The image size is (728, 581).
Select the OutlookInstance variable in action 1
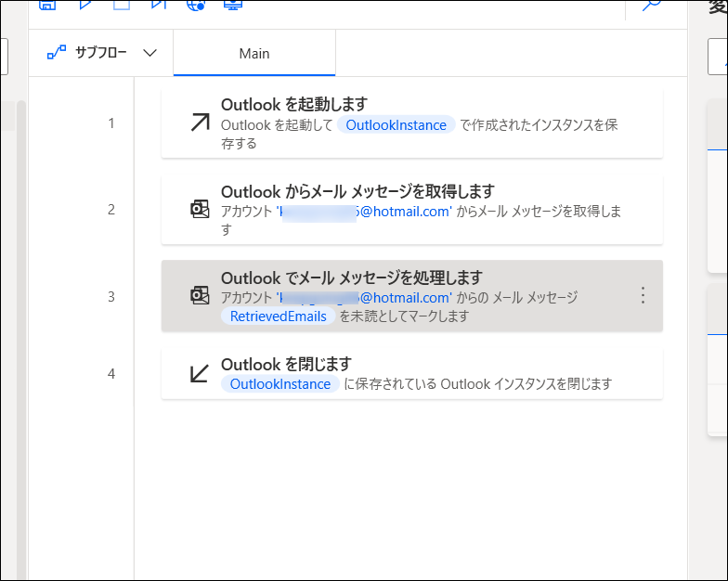396,124
